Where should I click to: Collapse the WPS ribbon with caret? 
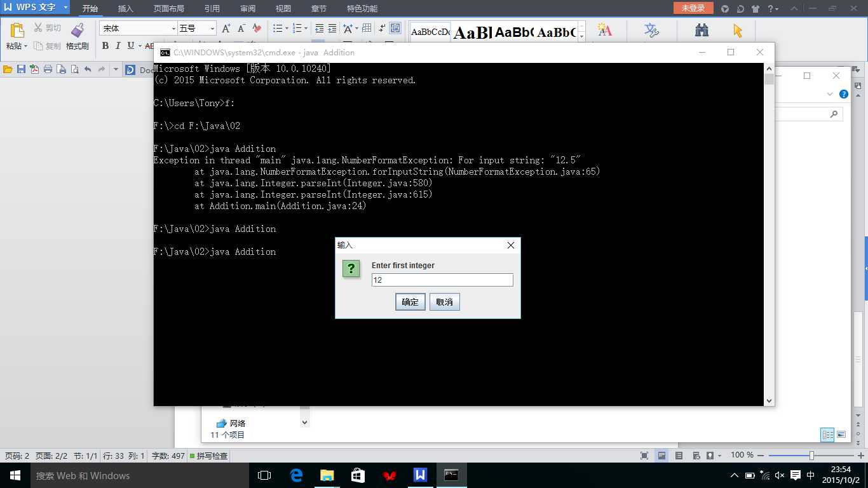pos(794,9)
